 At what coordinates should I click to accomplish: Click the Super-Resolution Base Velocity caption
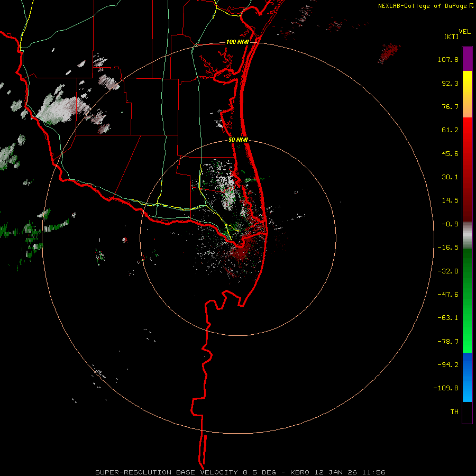241,472
